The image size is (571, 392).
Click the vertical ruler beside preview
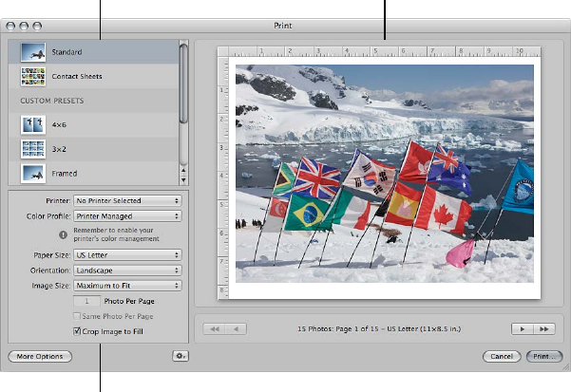pyautogui.click(x=223, y=177)
